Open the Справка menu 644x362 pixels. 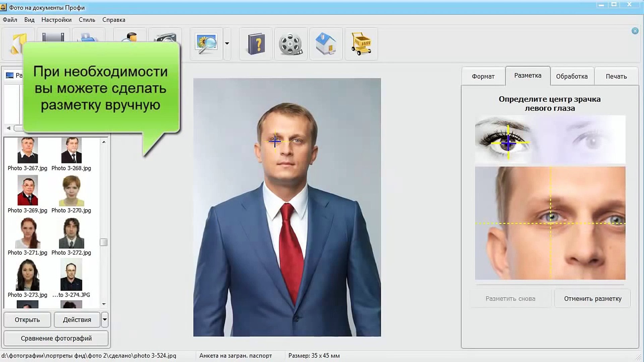click(114, 20)
